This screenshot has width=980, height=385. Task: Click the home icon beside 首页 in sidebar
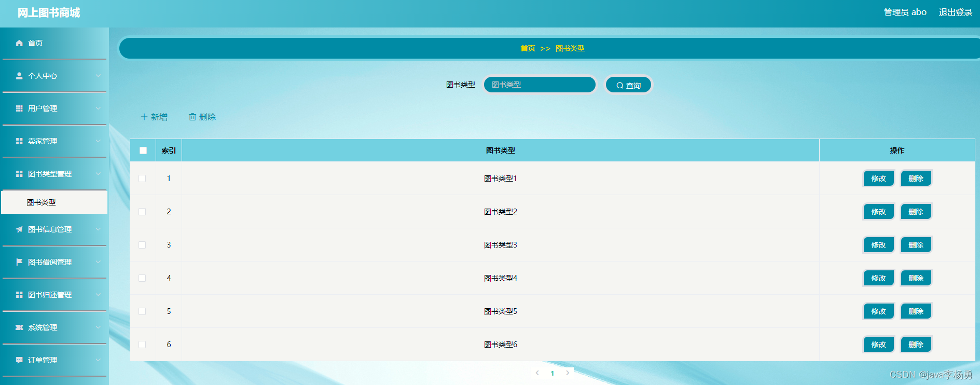tap(19, 43)
